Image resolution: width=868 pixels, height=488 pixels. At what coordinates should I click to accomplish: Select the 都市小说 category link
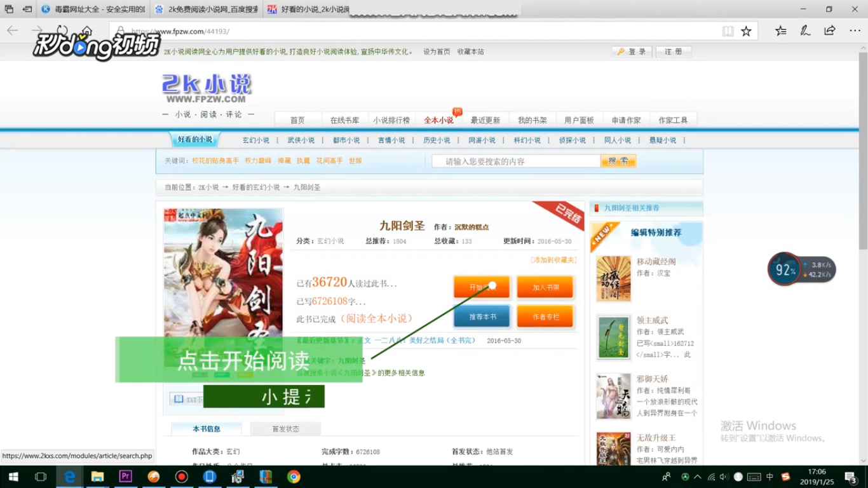tap(346, 140)
